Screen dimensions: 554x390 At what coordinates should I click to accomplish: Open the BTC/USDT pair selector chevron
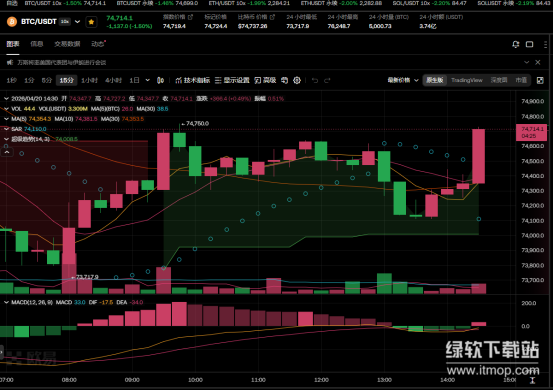77,22
